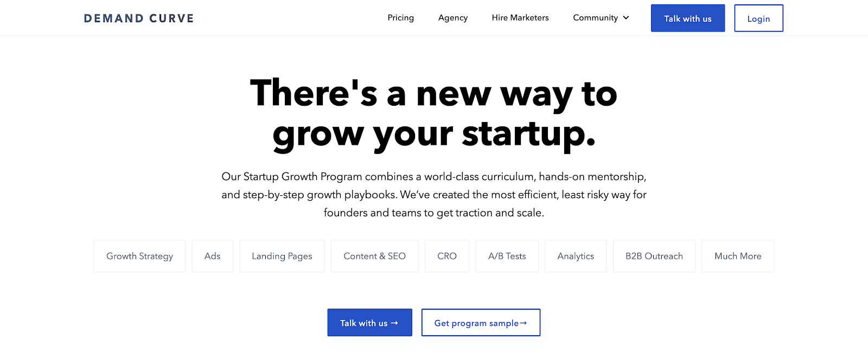This screenshot has height=358, width=868.
Task: Click the Much More tile
Action: point(737,256)
